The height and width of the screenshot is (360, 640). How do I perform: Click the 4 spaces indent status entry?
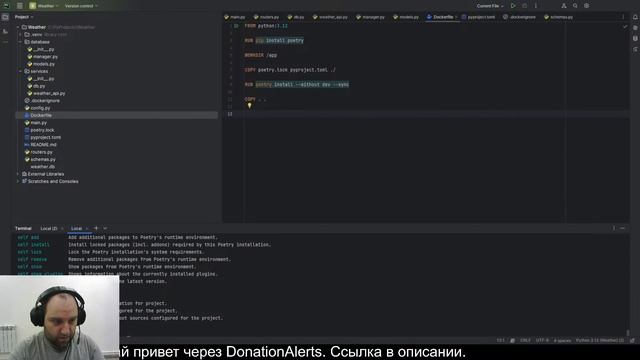tap(562, 340)
